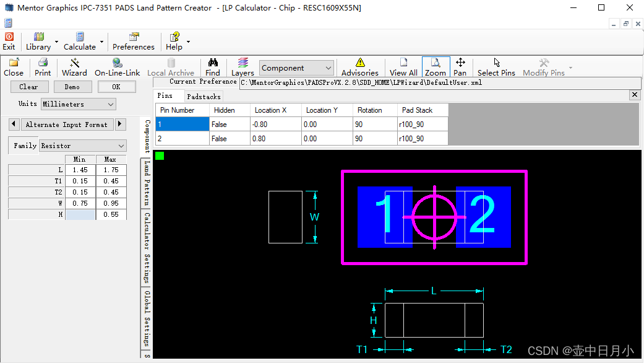Click the T2 Max value field
The image size is (644, 363).
point(111,192)
